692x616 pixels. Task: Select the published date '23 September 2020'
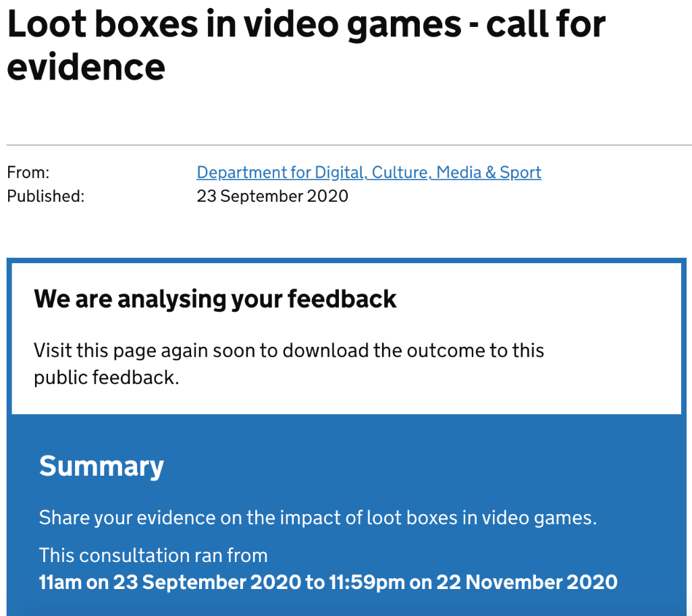pos(272,196)
